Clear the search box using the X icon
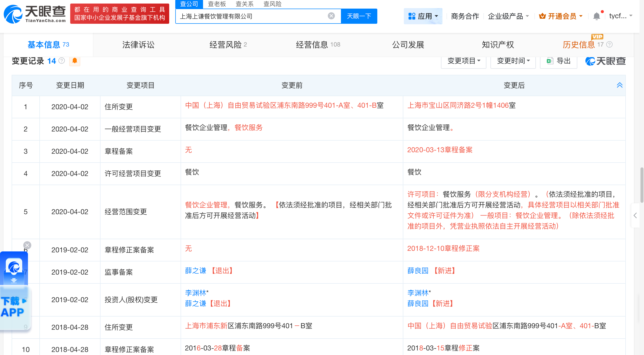Image resolution: width=644 pixels, height=355 pixels. 331,16
